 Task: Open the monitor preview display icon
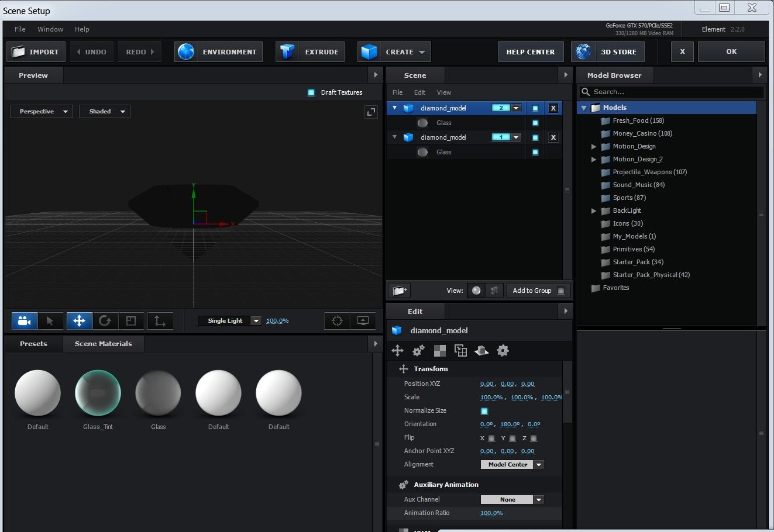(x=363, y=320)
